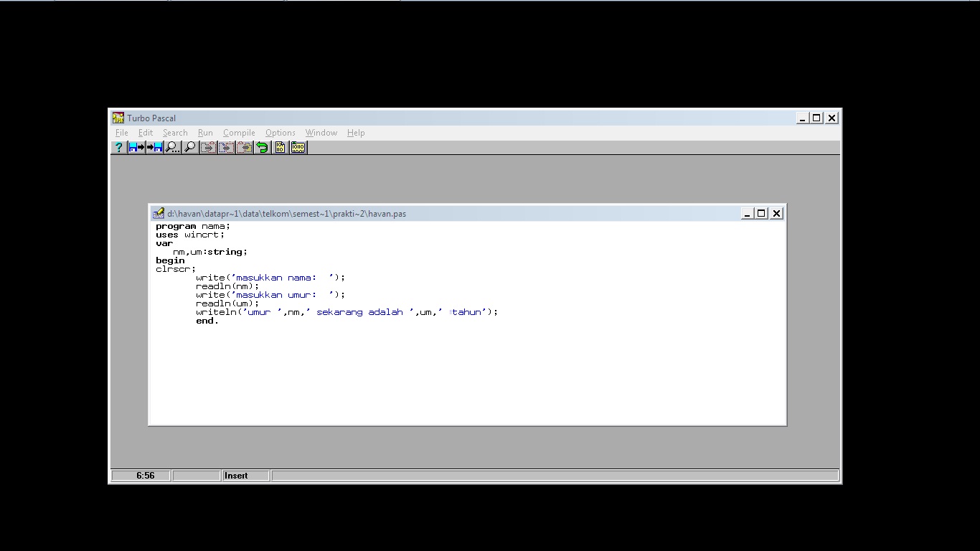Open the Help menu

point(356,133)
